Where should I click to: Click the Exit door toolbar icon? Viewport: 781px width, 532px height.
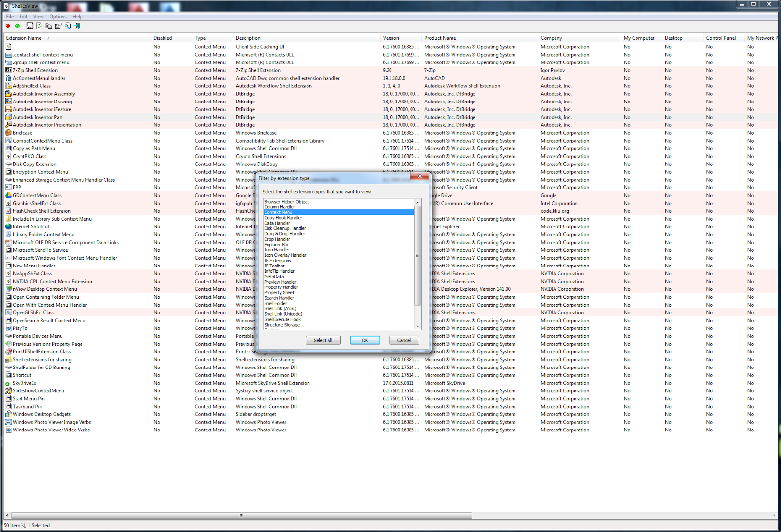77,26
